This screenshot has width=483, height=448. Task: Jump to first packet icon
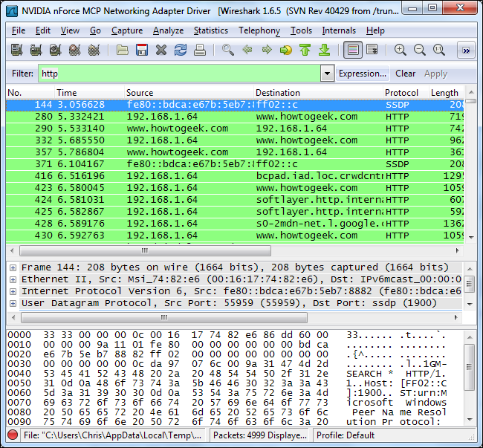click(x=305, y=50)
